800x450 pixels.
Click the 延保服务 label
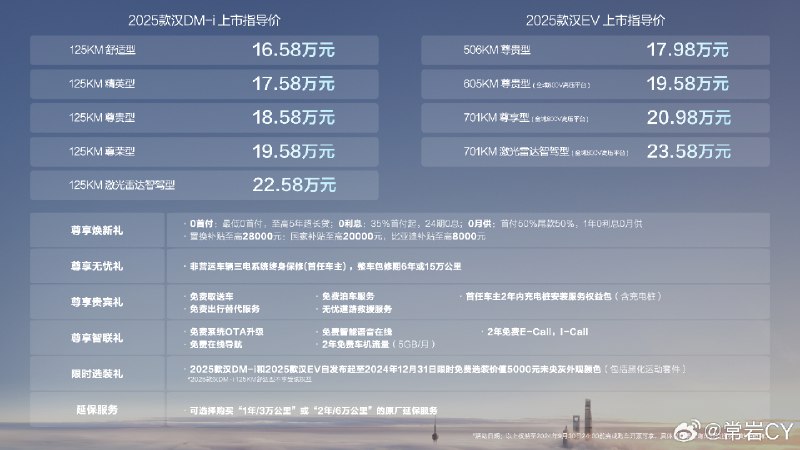point(97,410)
